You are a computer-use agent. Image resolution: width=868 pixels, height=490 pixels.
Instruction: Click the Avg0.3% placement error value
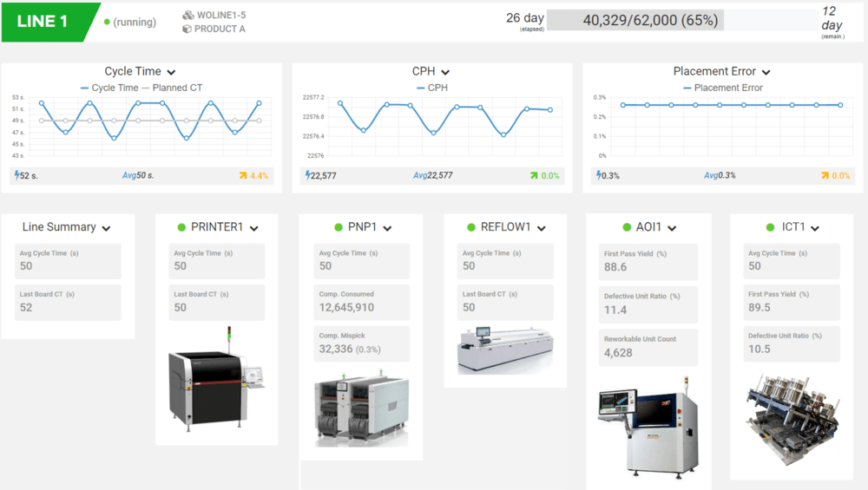pos(720,175)
